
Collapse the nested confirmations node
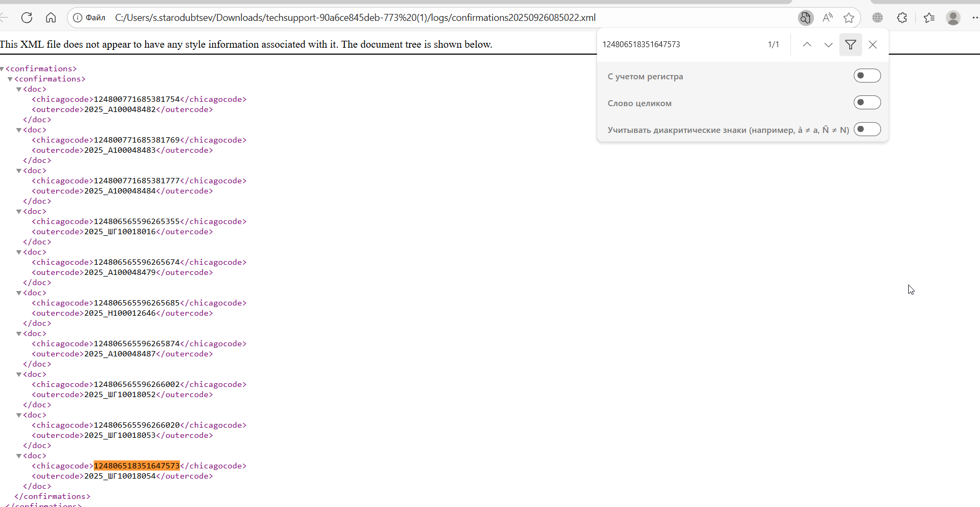pos(10,79)
